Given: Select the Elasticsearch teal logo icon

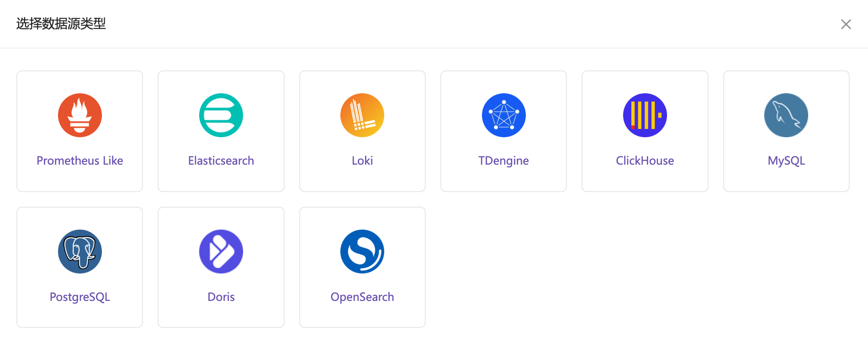Looking at the screenshot, I should tap(221, 115).
